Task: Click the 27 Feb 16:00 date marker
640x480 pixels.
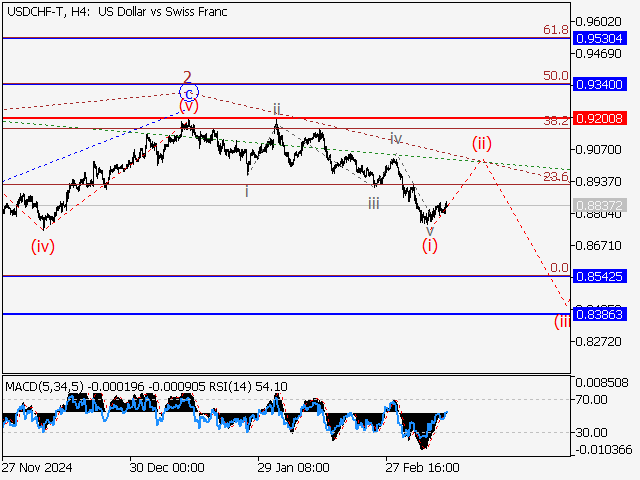Action: point(422,467)
